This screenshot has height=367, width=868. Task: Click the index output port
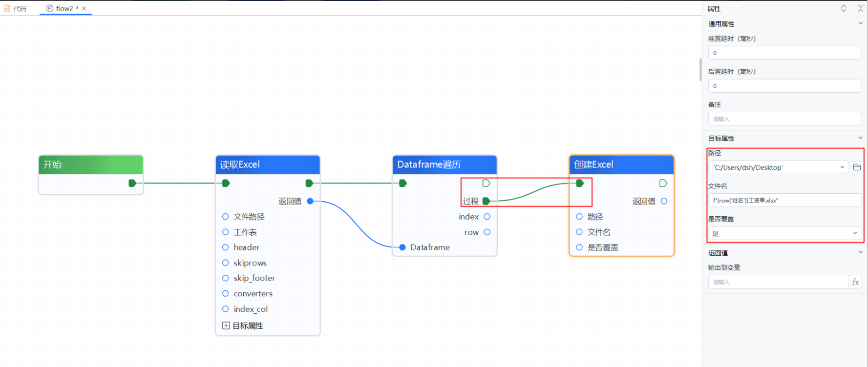coord(487,217)
